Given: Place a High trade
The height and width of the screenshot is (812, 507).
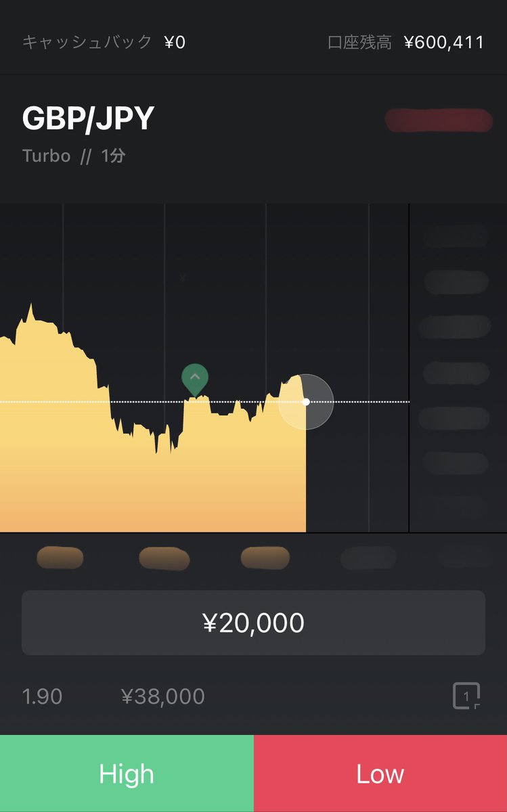Looking at the screenshot, I should tap(127, 773).
